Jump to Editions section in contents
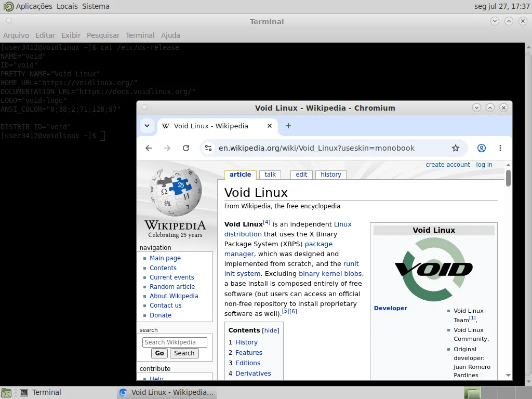 248,363
